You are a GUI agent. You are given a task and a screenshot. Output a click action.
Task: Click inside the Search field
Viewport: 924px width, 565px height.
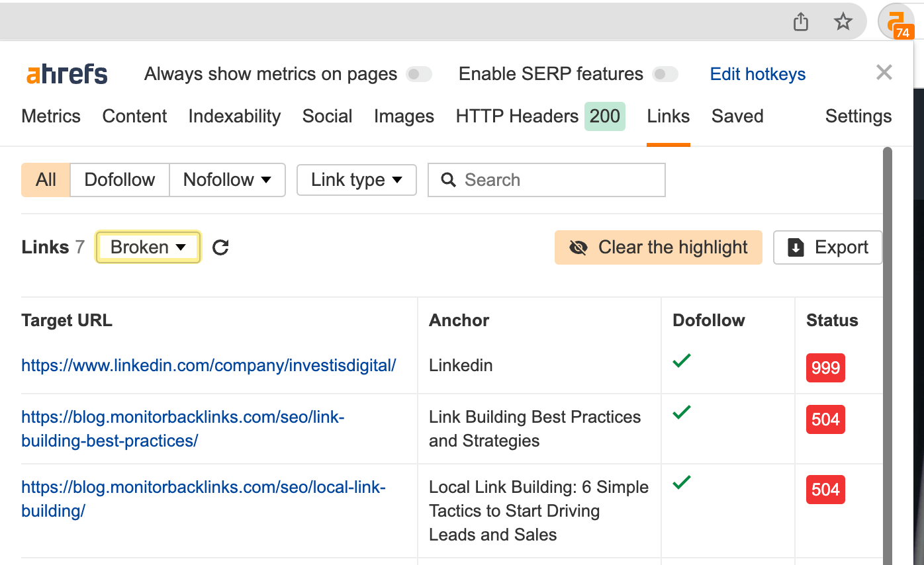(549, 179)
